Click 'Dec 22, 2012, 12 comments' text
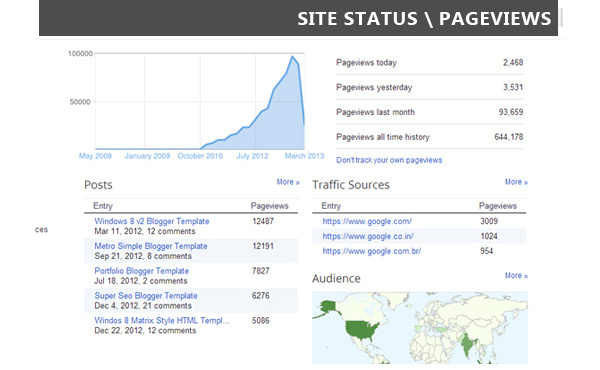The image size is (600, 370). tap(145, 331)
